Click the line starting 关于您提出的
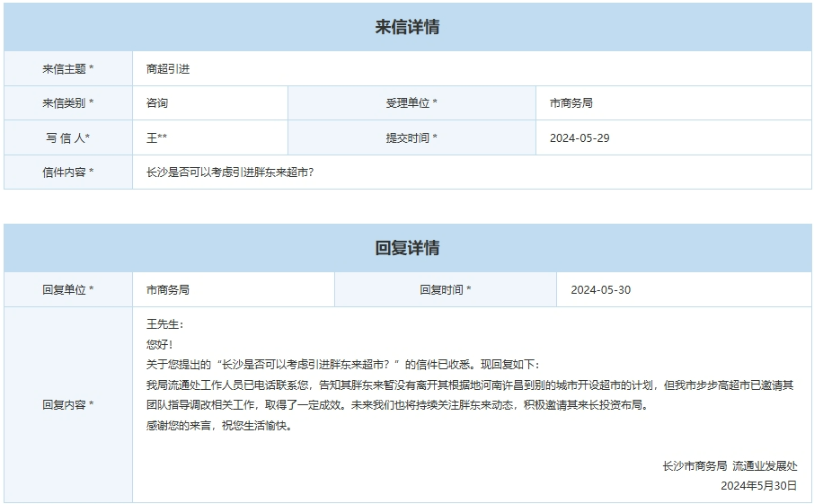The image size is (814, 504). pyautogui.click(x=342, y=365)
